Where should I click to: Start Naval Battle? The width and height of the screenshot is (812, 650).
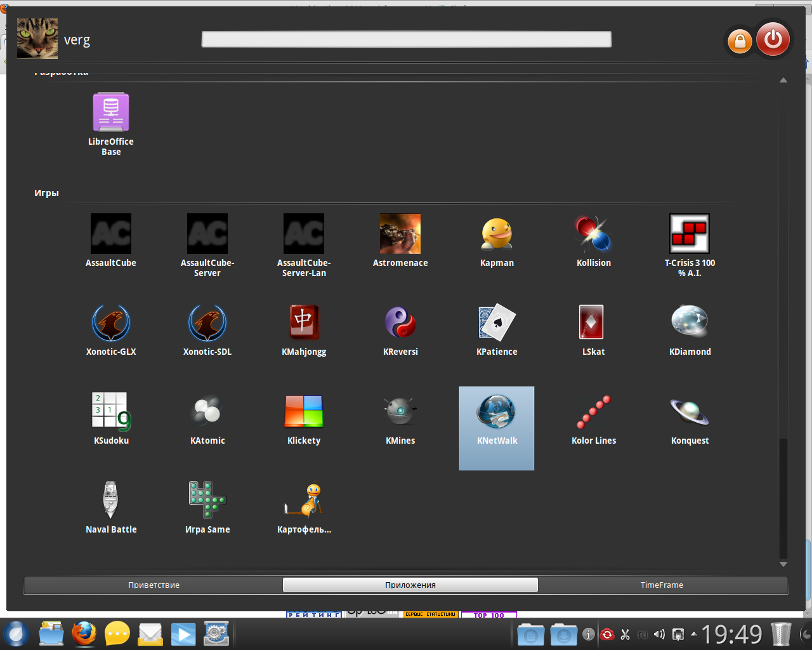tap(111, 508)
